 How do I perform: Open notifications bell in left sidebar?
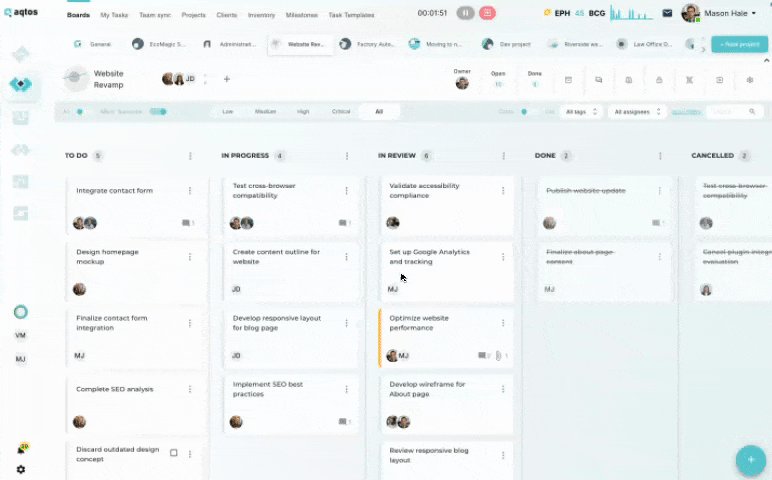click(x=21, y=449)
